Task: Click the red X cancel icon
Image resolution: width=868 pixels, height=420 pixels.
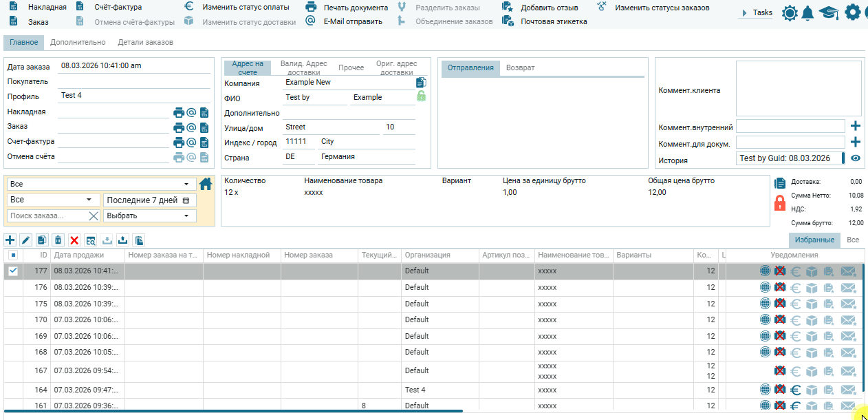Action: (74, 240)
